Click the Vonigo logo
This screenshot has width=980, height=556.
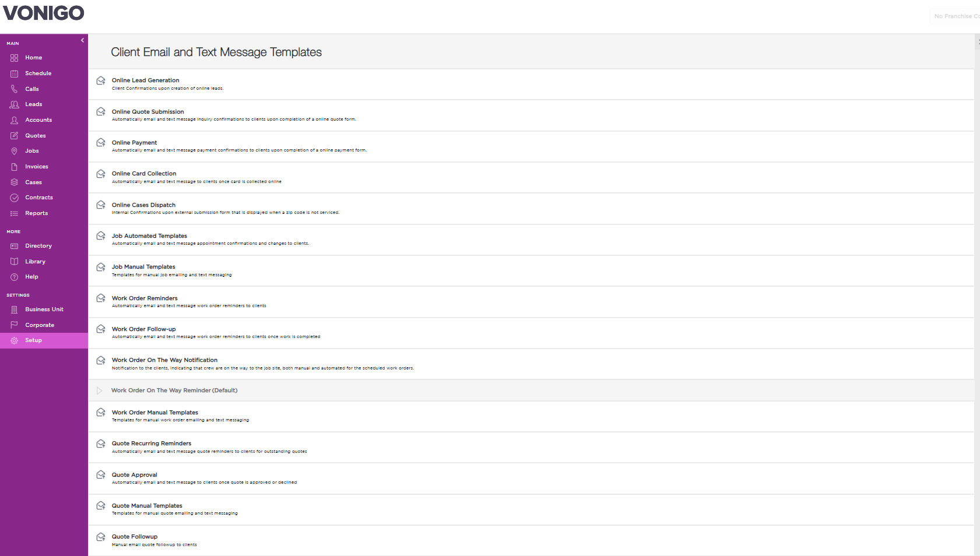pyautogui.click(x=44, y=13)
